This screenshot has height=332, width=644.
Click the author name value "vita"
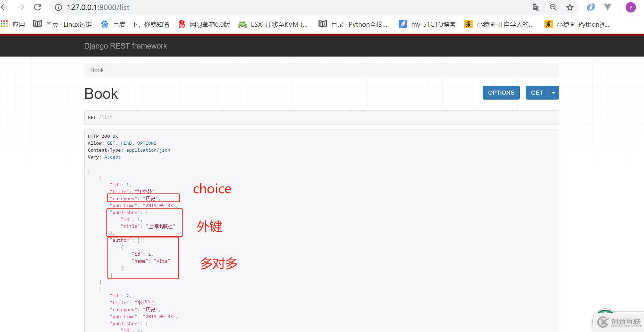point(162,261)
